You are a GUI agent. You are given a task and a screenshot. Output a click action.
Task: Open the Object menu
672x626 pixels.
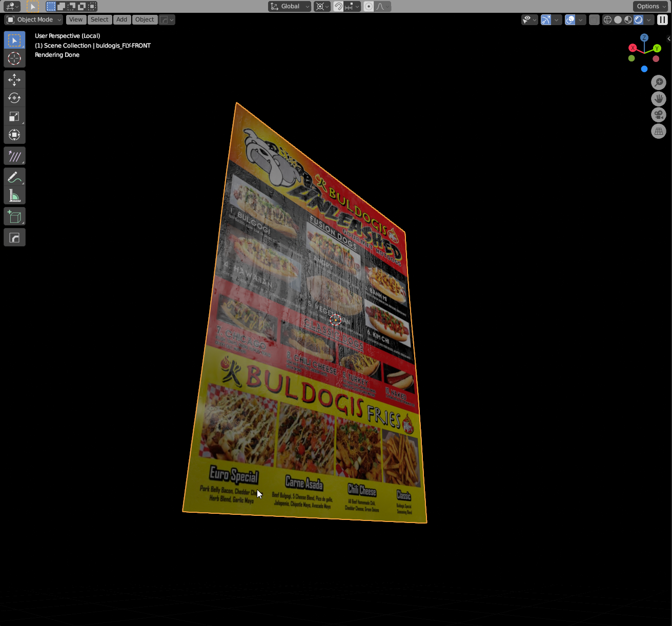pyautogui.click(x=145, y=19)
